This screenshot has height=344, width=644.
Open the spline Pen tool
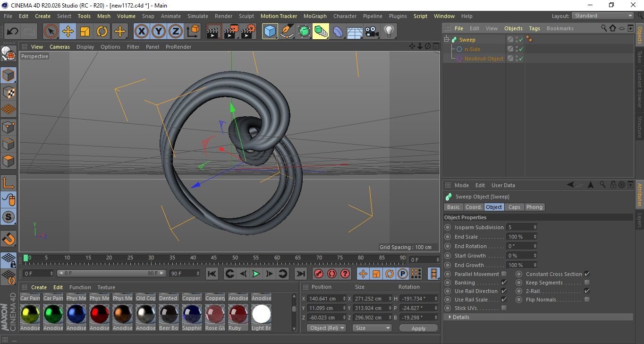pos(287,32)
